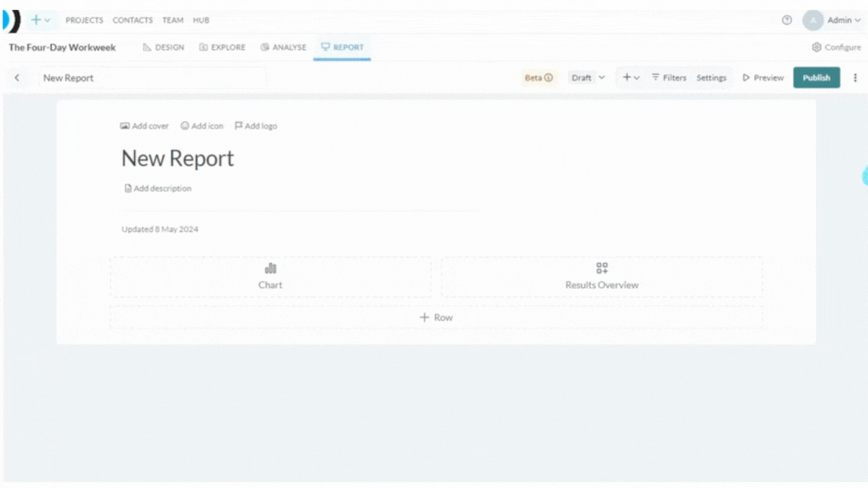868x488 pixels.
Task: Publish the report
Action: pos(817,78)
